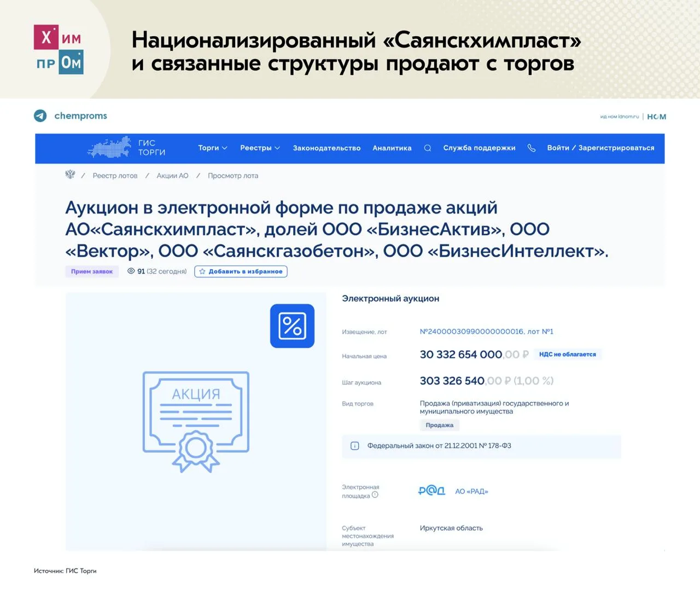Screen dimensions: 700x591
Task: Click Войти / Зарегистрироваться link
Action: click(600, 148)
